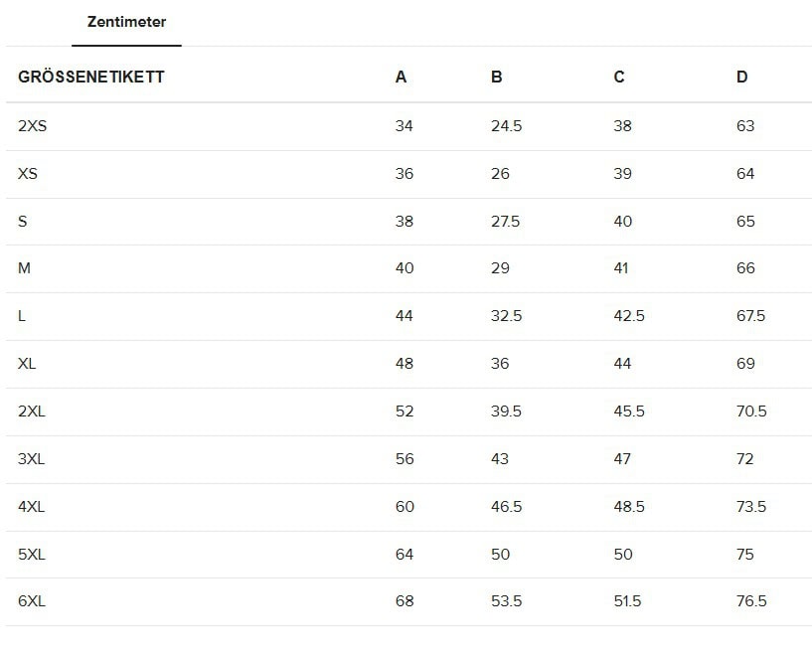Click column header C

[619, 78]
